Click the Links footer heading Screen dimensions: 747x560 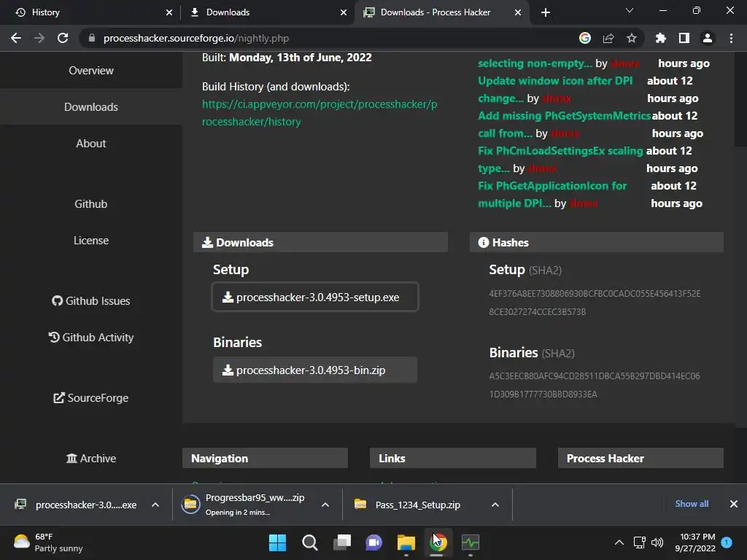click(452, 458)
